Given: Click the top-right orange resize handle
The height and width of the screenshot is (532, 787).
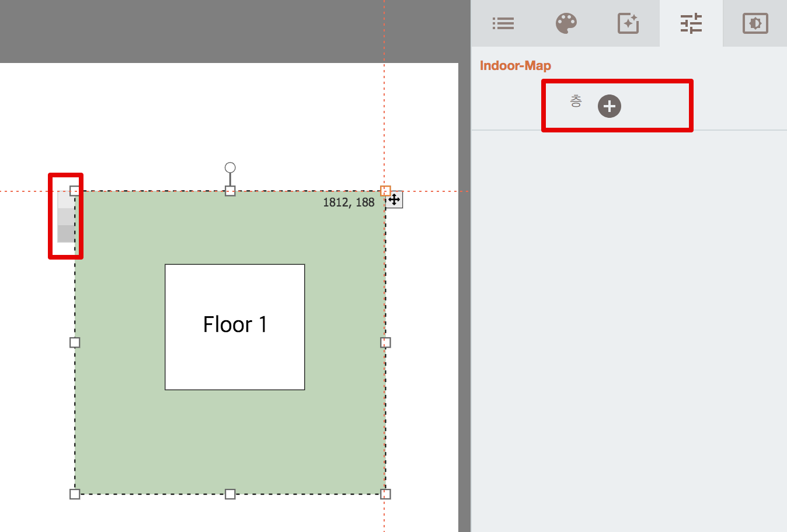Looking at the screenshot, I should 385,191.
